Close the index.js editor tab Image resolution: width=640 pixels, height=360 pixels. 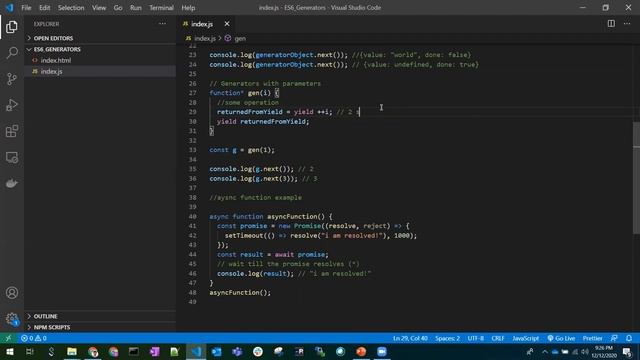click(x=227, y=24)
